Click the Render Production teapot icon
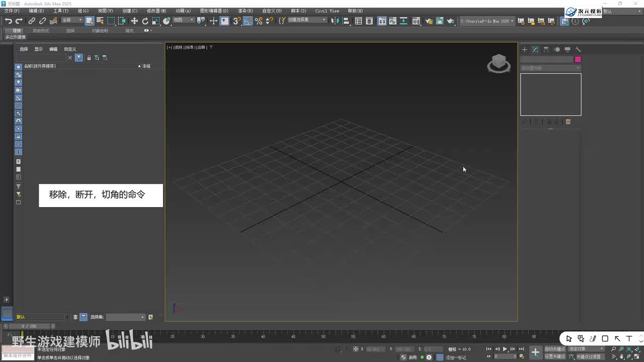644x362 pixels. (450, 21)
